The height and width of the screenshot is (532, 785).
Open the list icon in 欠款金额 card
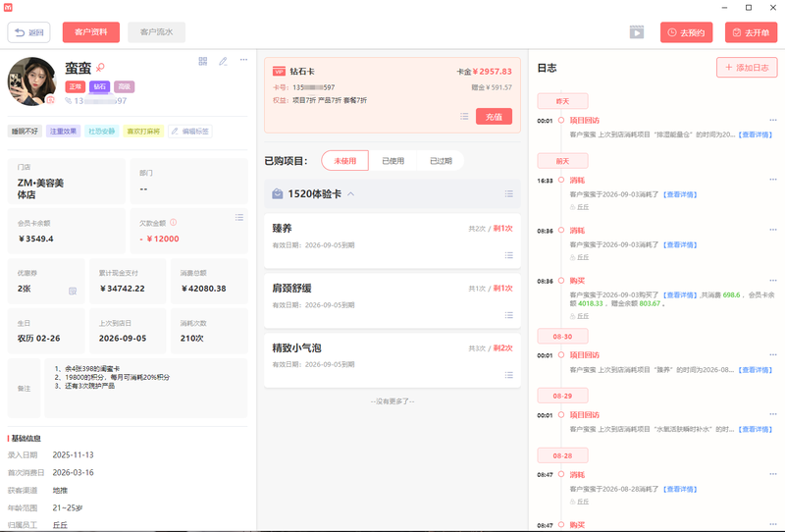[239, 217]
